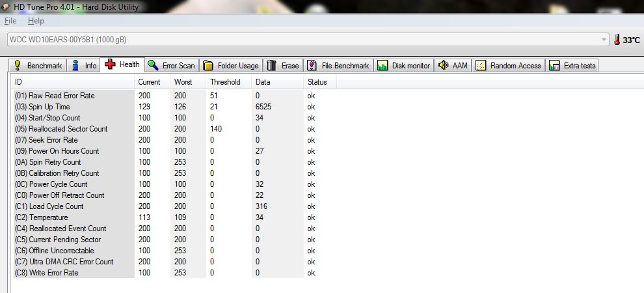
Task: Sort by the Worst column header
Action: tap(188, 82)
